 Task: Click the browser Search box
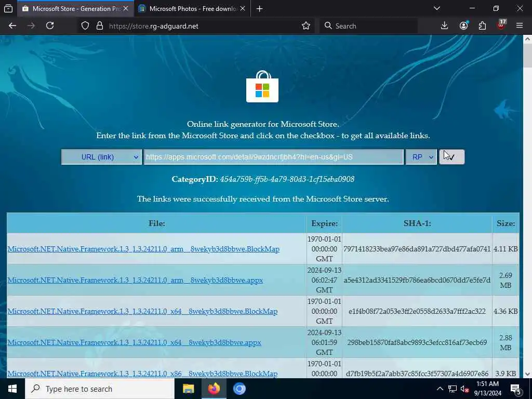point(368,26)
